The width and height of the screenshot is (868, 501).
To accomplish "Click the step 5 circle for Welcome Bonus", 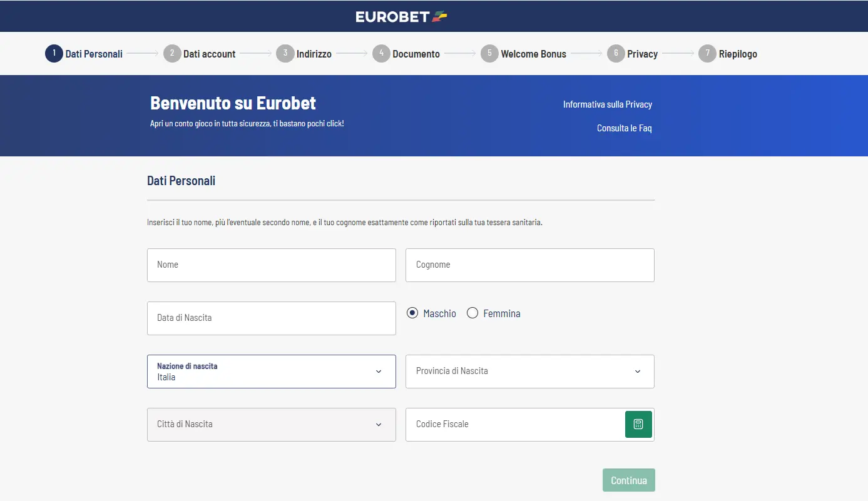I will click(x=490, y=53).
